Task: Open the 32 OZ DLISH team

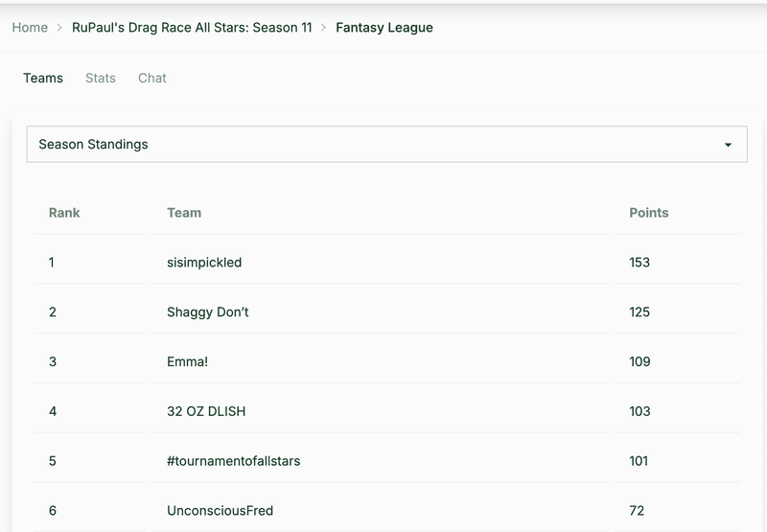Action: tap(206, 411)
